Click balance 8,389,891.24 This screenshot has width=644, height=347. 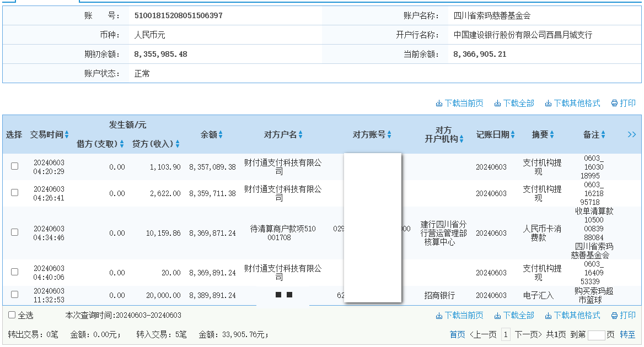point(212,295)
